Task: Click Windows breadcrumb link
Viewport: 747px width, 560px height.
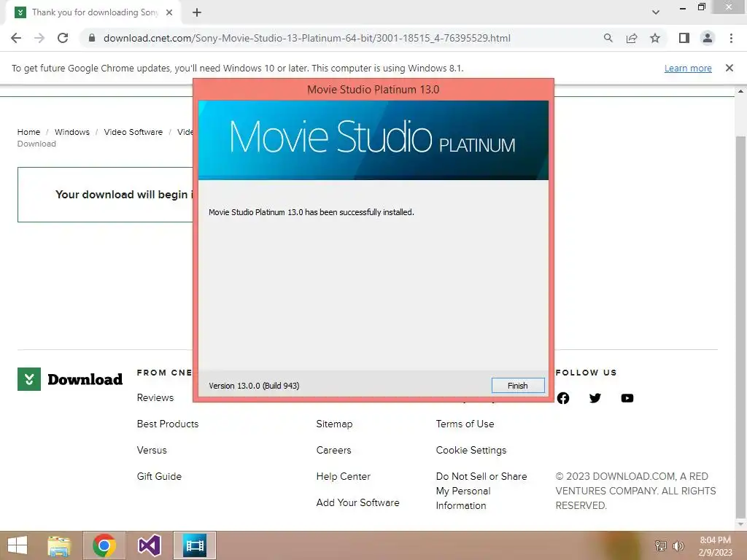Action: (x=72, y=132)
